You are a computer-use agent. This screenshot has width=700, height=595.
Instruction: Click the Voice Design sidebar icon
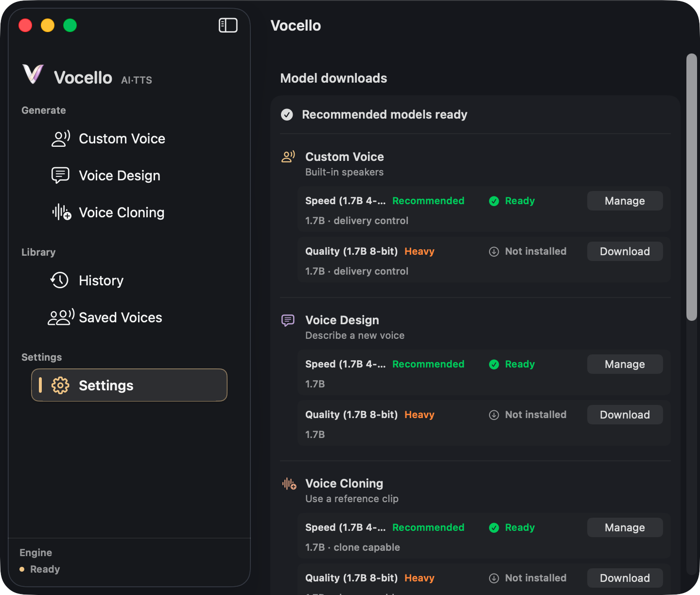61,175
